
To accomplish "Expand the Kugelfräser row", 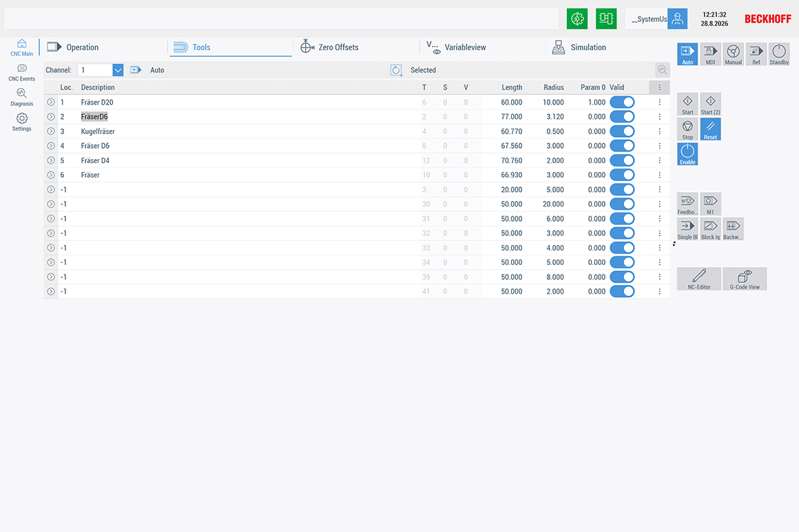I will [51, 131].
